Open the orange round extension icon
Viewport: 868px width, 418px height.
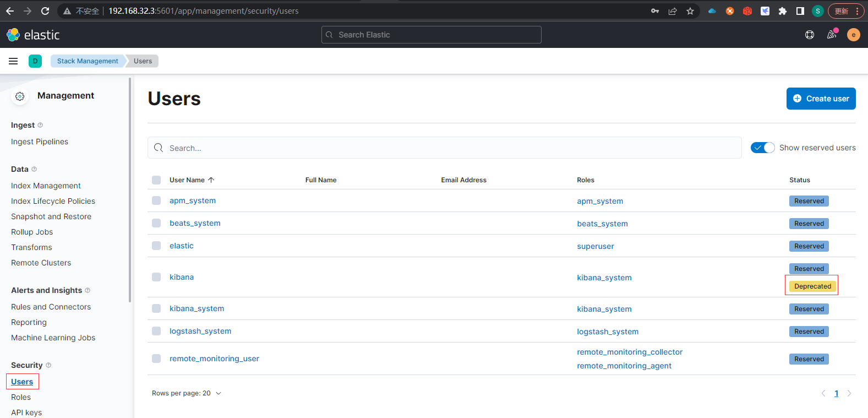pos(730,11)
